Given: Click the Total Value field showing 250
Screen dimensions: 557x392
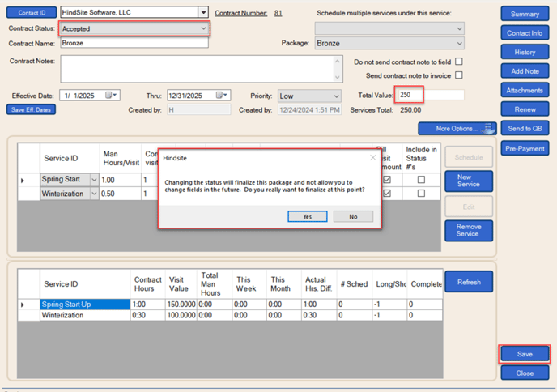Looking at the screenshot, I should coord(432,95).
